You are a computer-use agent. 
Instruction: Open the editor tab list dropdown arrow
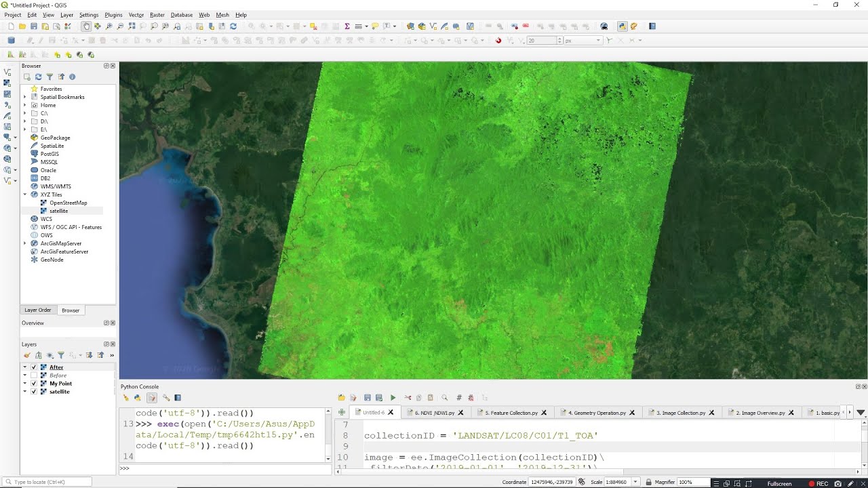(x=861, y=412)
